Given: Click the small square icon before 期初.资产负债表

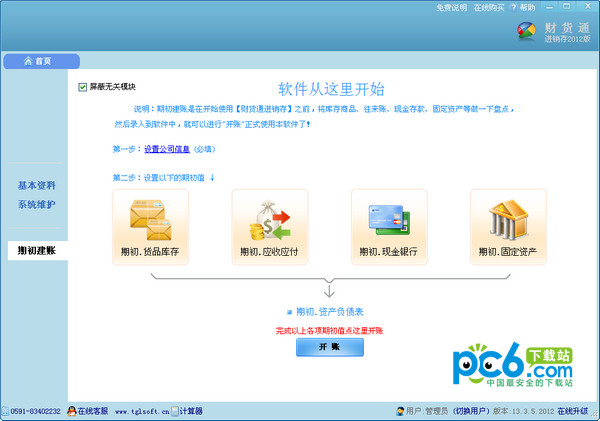Looking at the screenshot, I should (x=289, y=312).
